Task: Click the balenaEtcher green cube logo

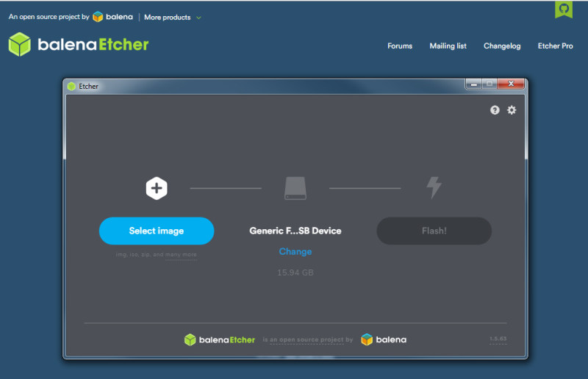Action: [20, 44]
